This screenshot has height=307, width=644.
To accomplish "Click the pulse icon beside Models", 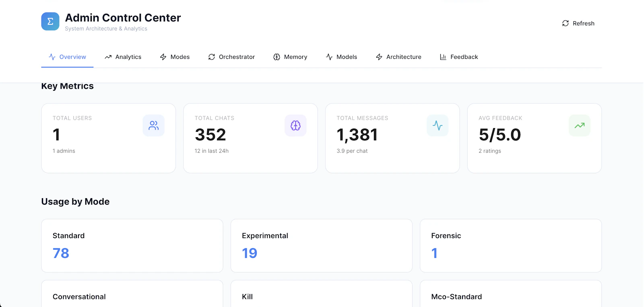I will (x=329, y=57).
